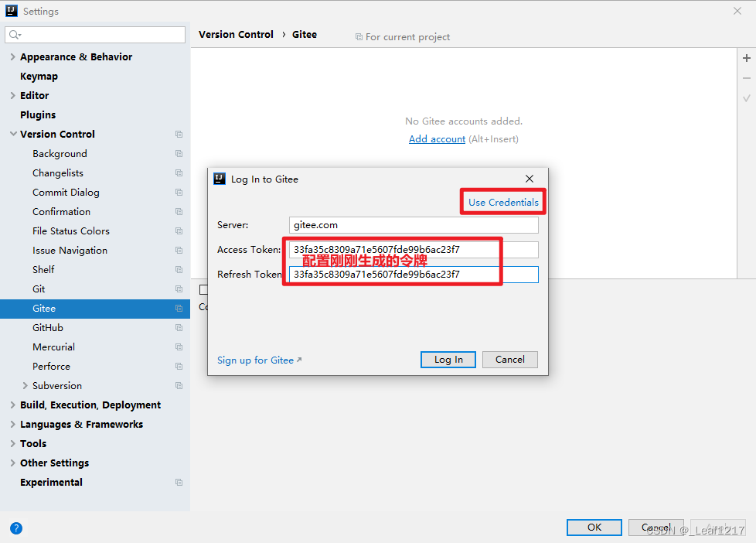
Task: Open the help question mark icon
Action: tap(16, 528)
